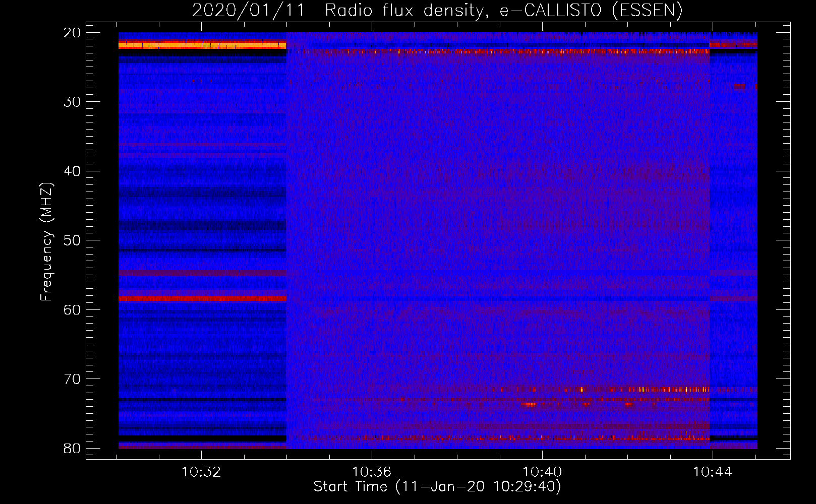
Task: Click the frequency tick label '40'
Action: (x=73, y=171)
